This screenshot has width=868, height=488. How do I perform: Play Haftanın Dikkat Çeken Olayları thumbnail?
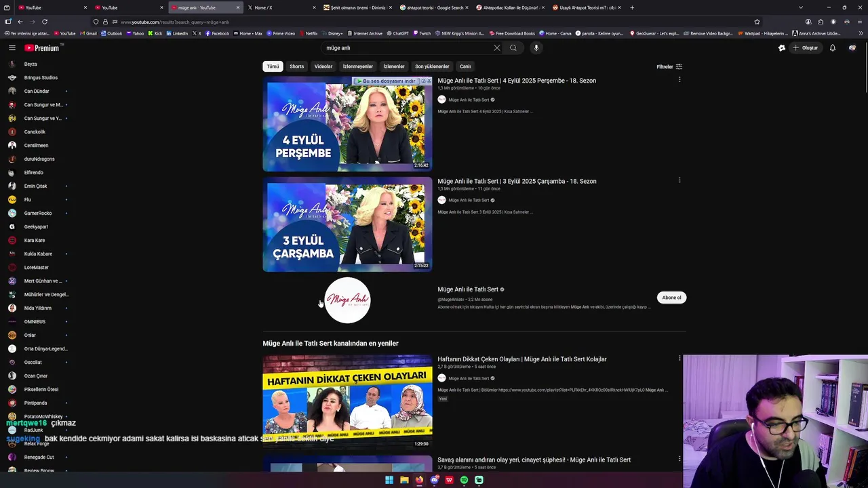[347, 402]
